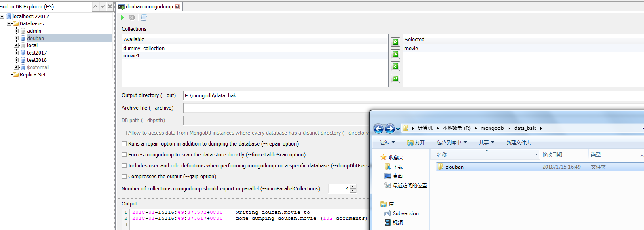This screenshot has width=644, height=230.
Task: Increase the parallel collections number stepper
Action: point(353,186)
